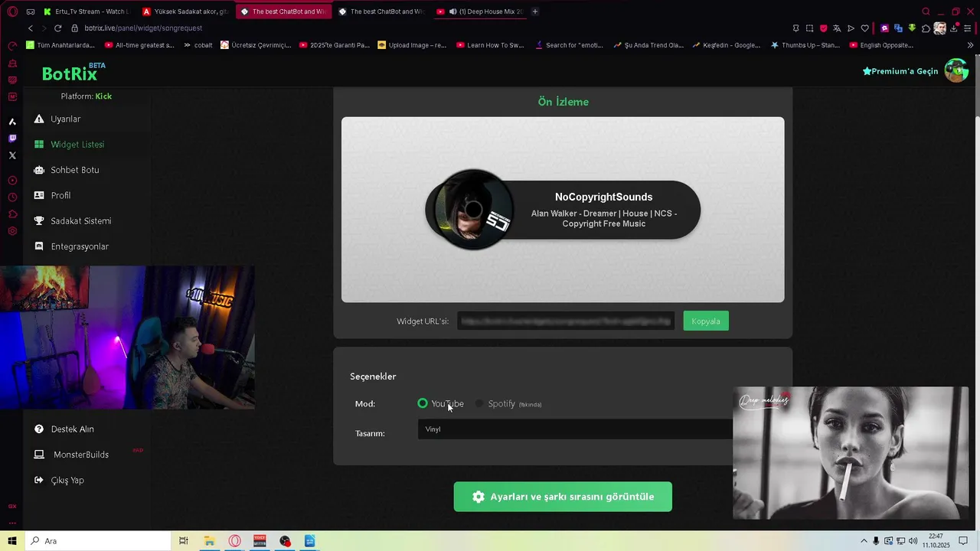This screenshot has width=980, height=551.
Task: Open the X (Twitter) sidebar icon
Action: 12,155
